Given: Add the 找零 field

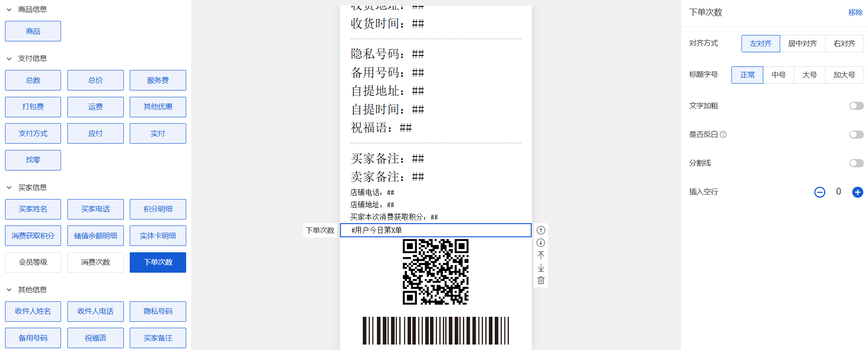Looking at the screenshot, I should click(33, 160).
